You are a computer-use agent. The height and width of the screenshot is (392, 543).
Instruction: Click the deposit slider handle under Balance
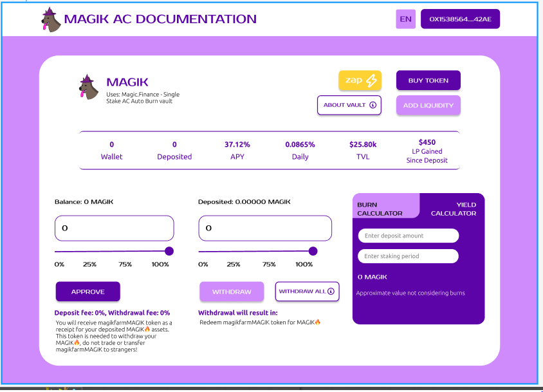(169, 251)
